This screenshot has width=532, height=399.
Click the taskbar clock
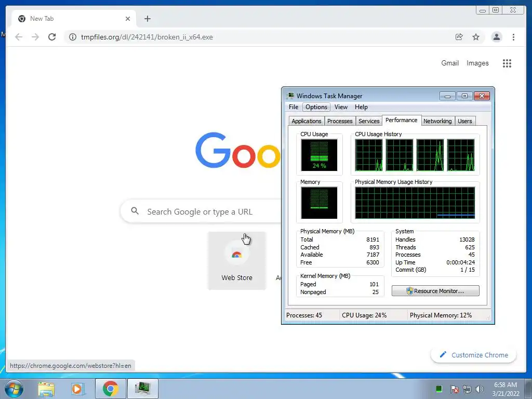pos(506,389)
